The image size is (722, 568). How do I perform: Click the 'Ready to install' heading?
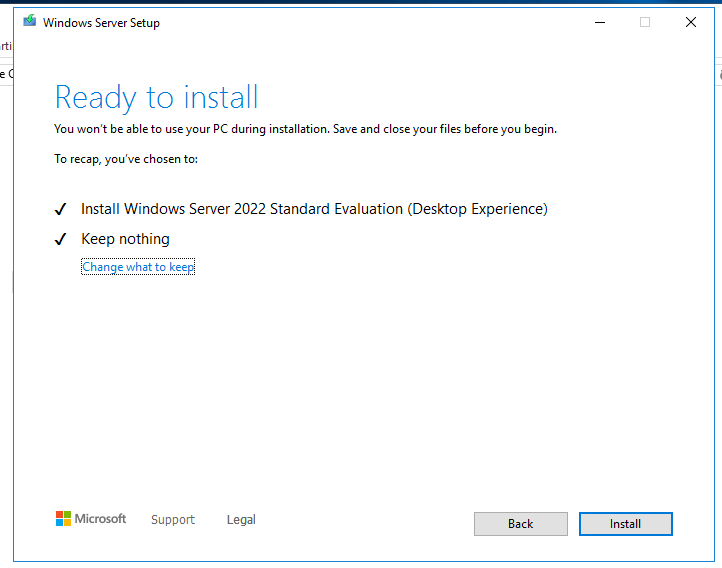(x=157, y=98)
